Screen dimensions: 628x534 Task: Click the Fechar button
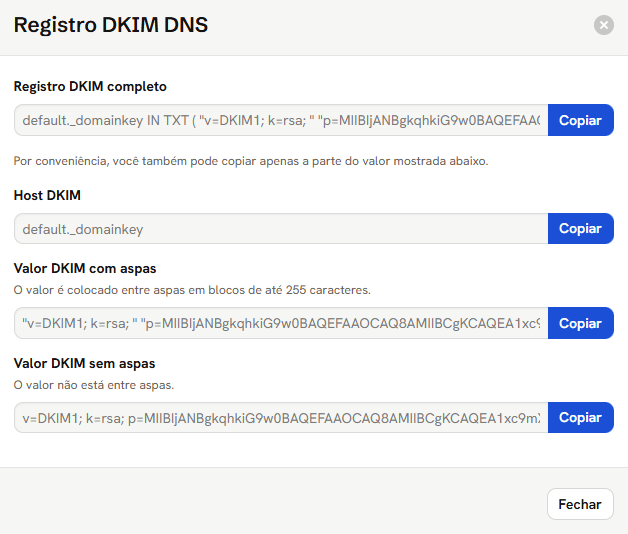click(580, 504)
